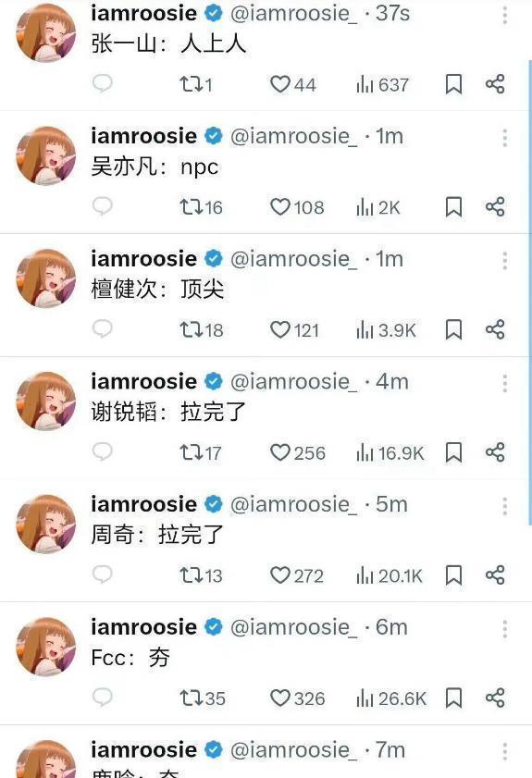Viewport: 532px width, 778px height.
Task: Open iamroosie avatar on 谢锐韬 tweet
Action: [46, 401]
